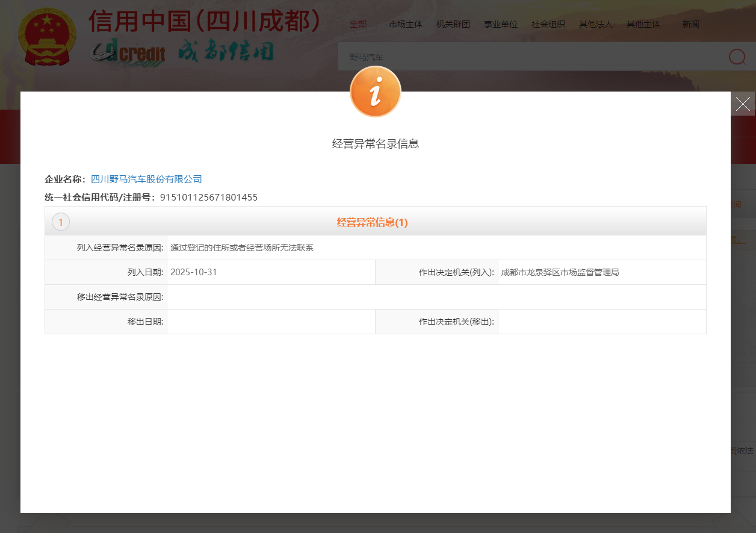This screenshot has width=756, height=533.
Task: Click the national emblem logo
Action: pyautogui.click(x=47, y=37)
